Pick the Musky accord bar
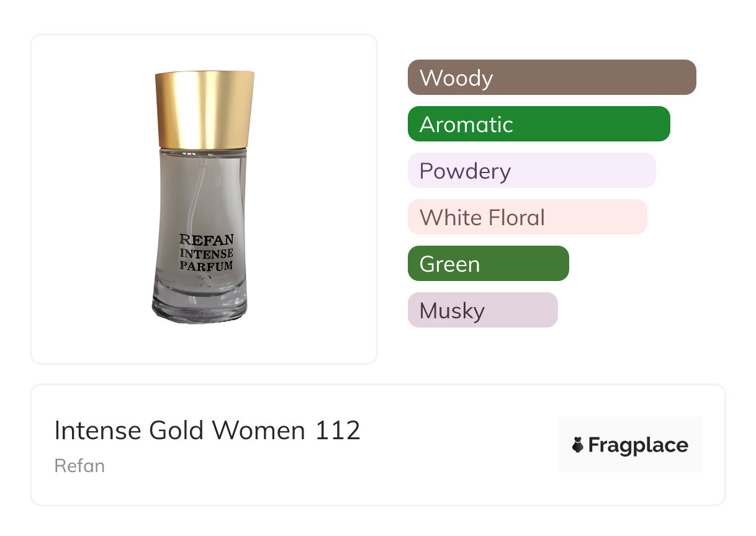 (x=482, y=310)
